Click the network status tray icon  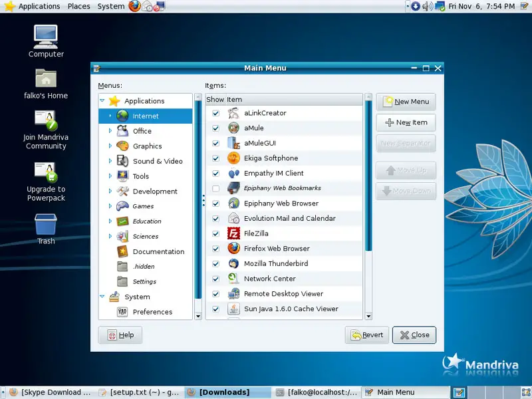pos(440,6)
